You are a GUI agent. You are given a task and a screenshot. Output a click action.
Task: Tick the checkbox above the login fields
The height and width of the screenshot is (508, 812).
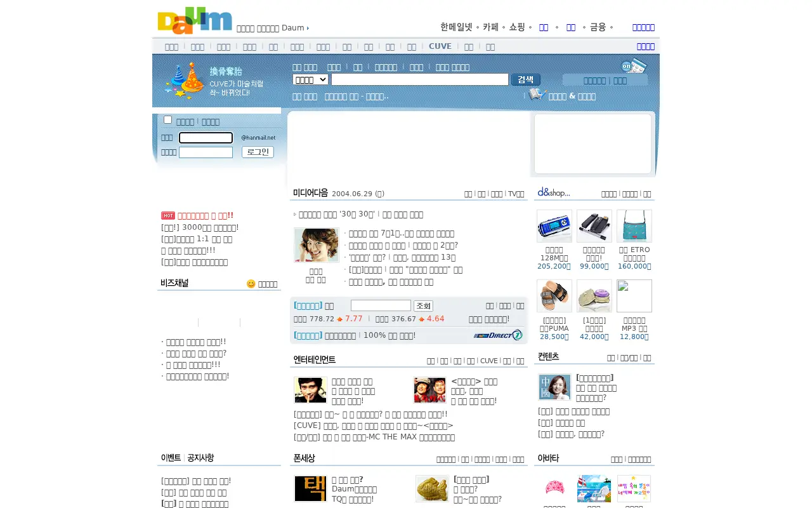click(167, 119)
